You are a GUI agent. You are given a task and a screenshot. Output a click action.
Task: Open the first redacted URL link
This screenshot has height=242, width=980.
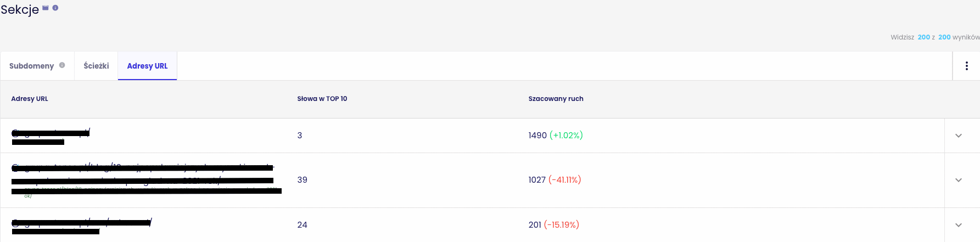pyautogui.click(x=51, y=133)
